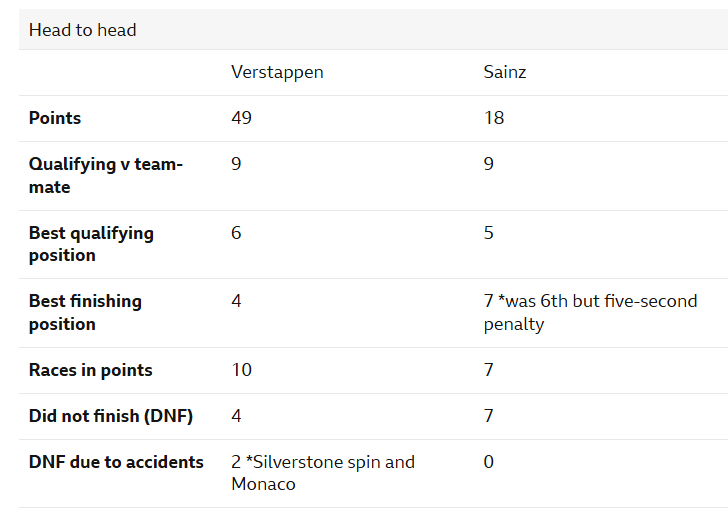Screen dimensions: 728x522
Task: Click Verstappen's points value 49
Action: [241, 118]
